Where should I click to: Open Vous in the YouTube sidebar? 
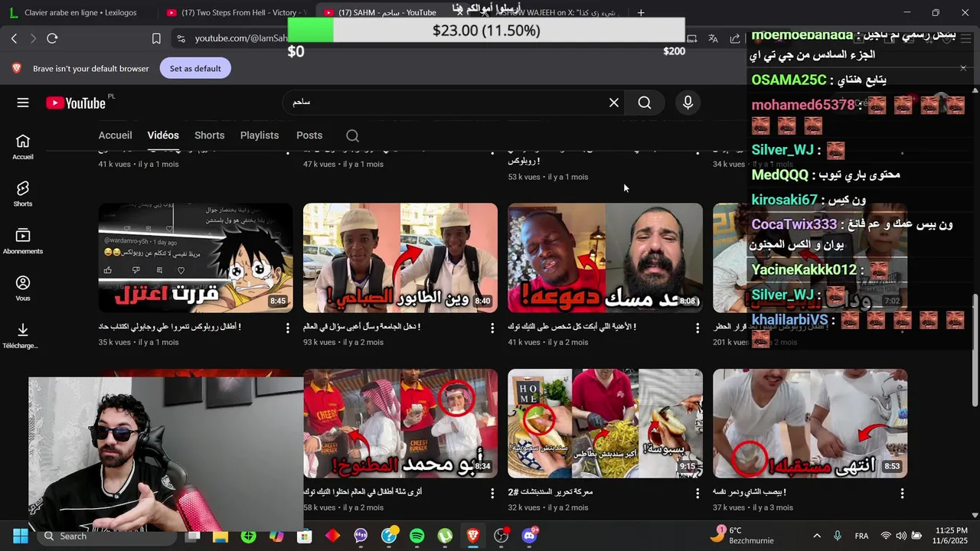[x=23, y=289]
